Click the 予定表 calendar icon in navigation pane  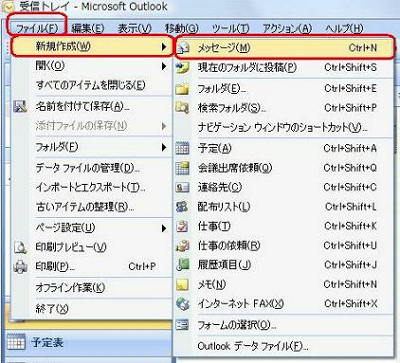[x=16, y=341]
